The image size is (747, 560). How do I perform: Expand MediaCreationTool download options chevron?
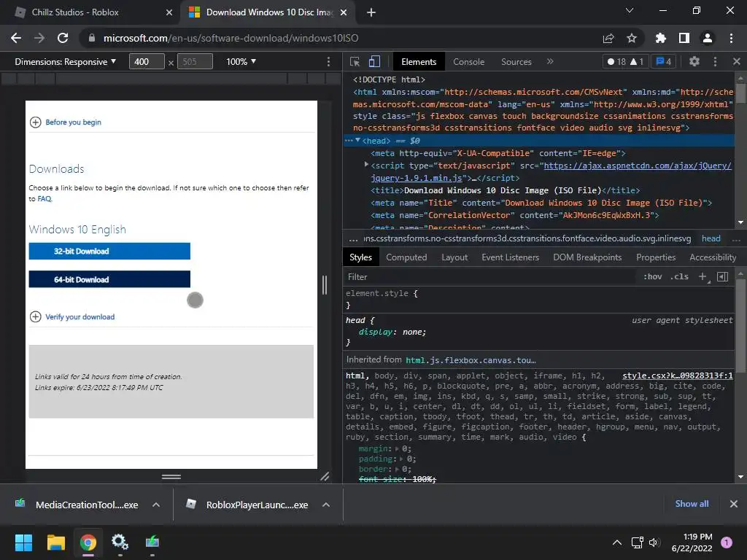(156, 505)
